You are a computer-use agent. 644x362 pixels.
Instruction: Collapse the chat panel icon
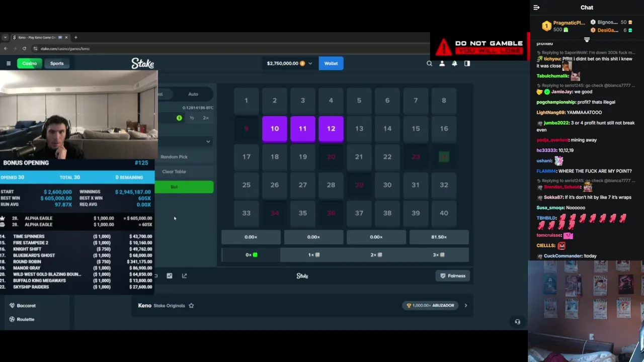(x=536, y=8)
